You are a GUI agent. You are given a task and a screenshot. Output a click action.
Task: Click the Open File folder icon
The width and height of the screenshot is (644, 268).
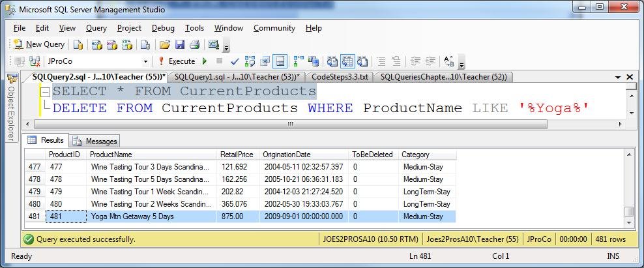click(x=165, y=44)
